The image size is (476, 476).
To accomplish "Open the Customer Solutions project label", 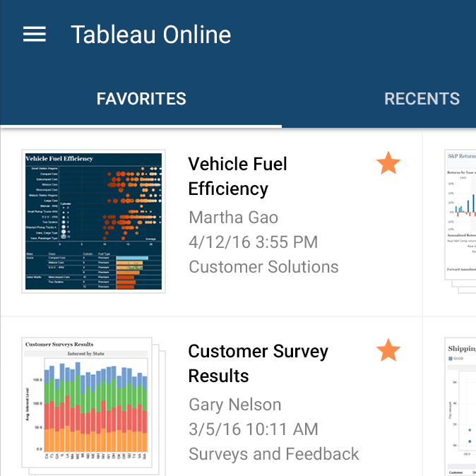I will [x=263, y=267].
